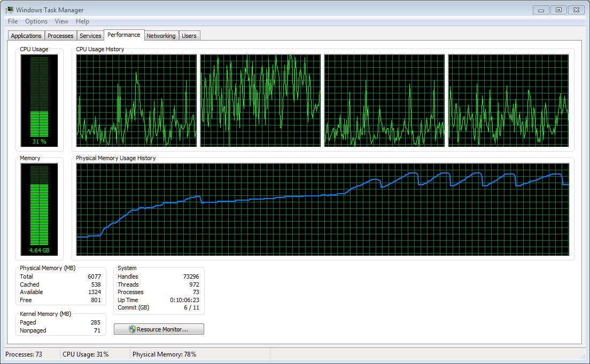Screen dimensions: 590x364
Task: Click the Memory gauge showing 4.64 GB
Action: coord(39,209)
